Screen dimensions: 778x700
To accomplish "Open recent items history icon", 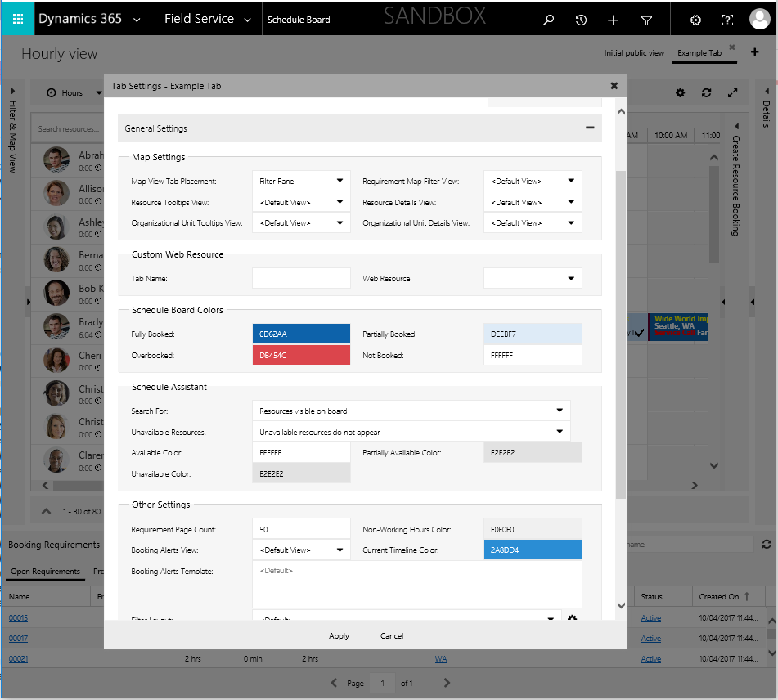I will (x=581, y=20).
